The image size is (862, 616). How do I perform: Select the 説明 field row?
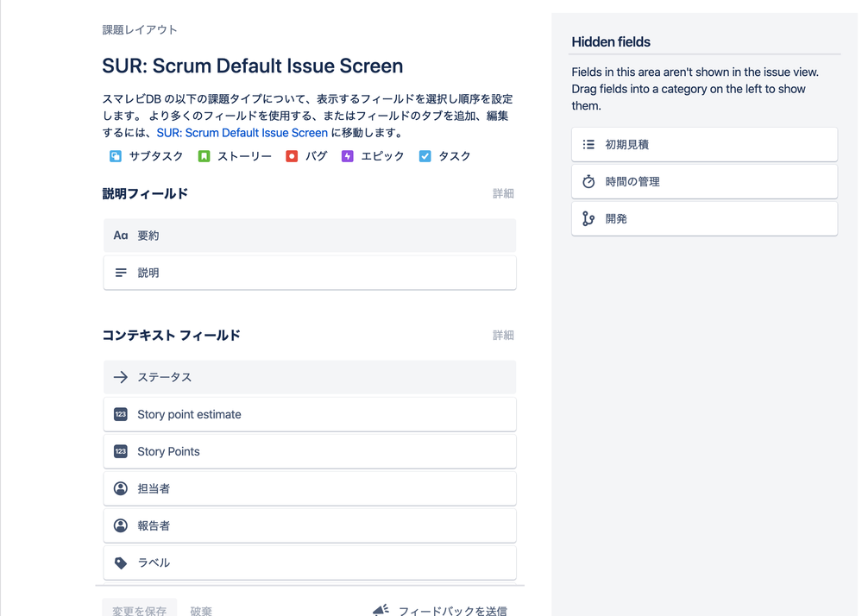coord(310,273)
